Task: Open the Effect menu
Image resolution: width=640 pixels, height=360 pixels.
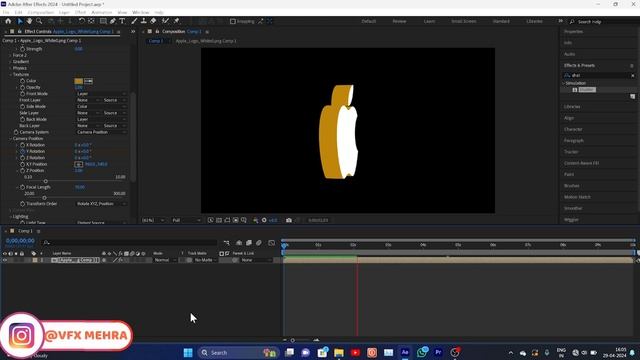Action: tap(80, 13)
